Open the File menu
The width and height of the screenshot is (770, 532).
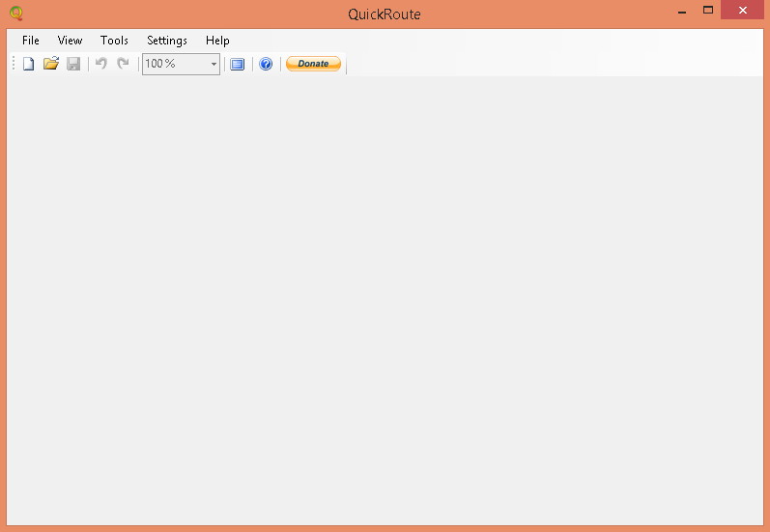pyautogui.click(x=31, y=41)
